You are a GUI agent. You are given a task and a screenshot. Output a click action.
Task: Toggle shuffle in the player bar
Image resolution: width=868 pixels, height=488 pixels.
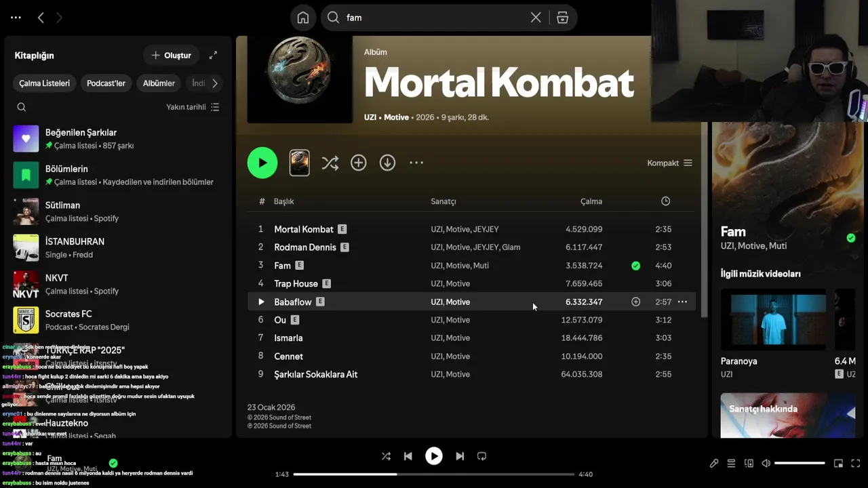point(386,456)
